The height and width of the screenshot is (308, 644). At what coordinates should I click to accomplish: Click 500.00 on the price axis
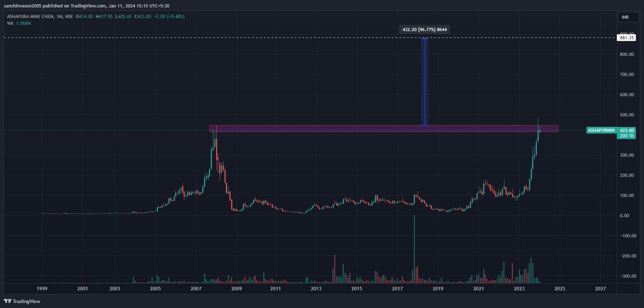[x=627, y=114]
